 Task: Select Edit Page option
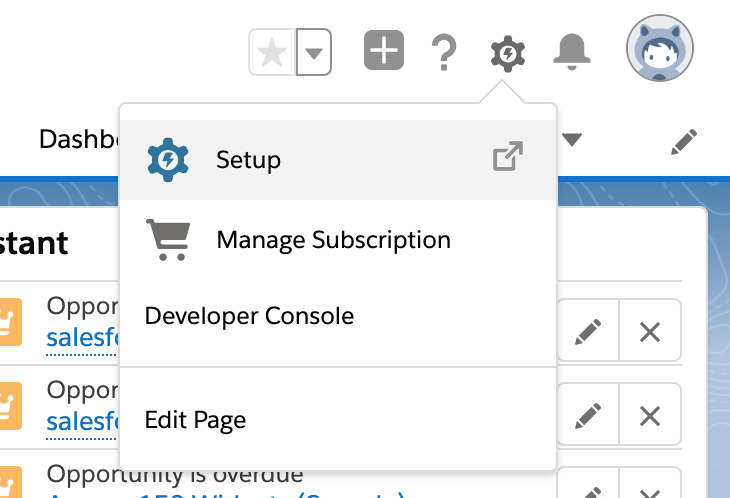(195, 420)
